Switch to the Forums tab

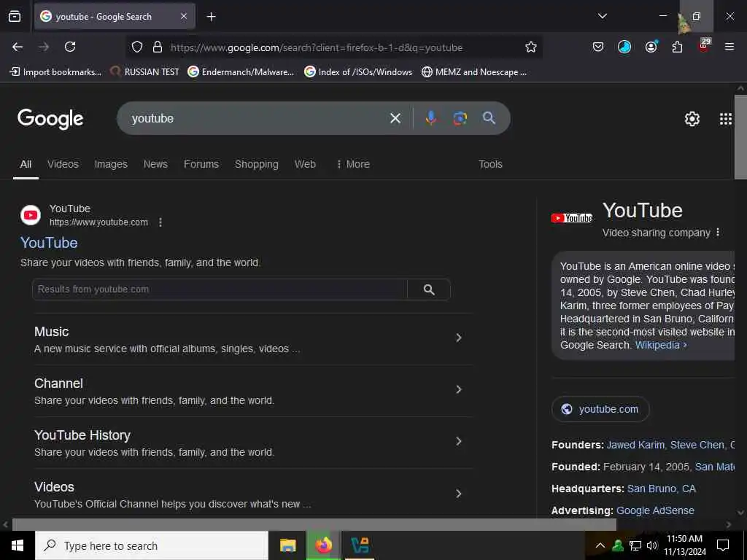[201, 164]
